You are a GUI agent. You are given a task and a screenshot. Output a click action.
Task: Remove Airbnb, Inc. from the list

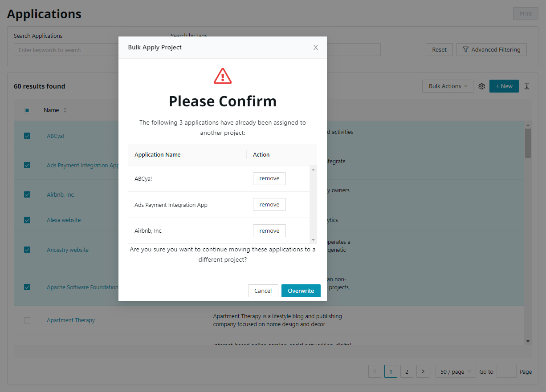click(269, 231)
